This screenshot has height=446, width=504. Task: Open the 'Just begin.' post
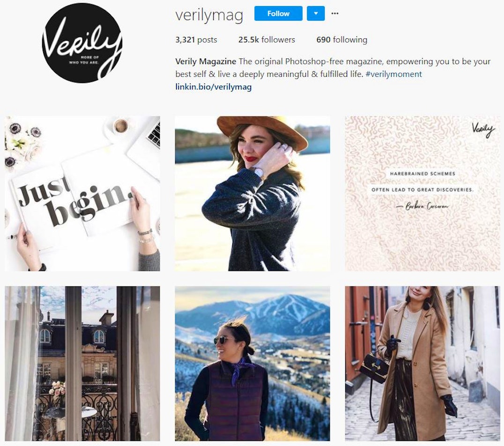pos(82,194)
